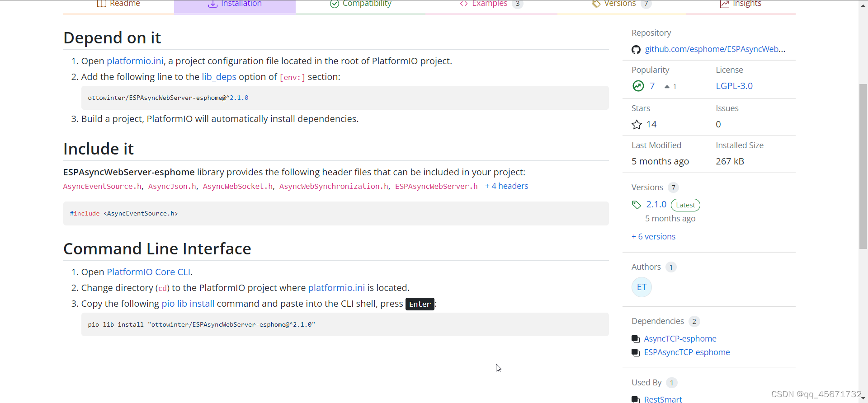Click the Versions count badge 7 in sidebar
Viewport: 868px width, 403px height.
coord(674,188)
